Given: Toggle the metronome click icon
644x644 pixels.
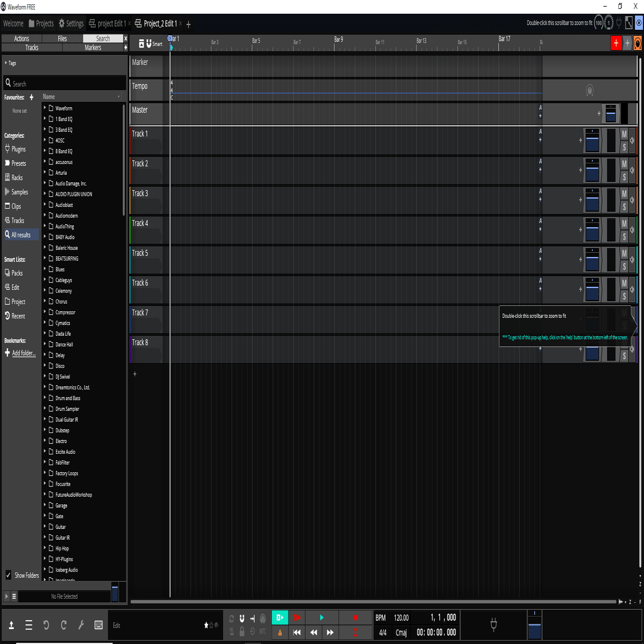Looking at the screenshot, I should [x=231, y=631].
